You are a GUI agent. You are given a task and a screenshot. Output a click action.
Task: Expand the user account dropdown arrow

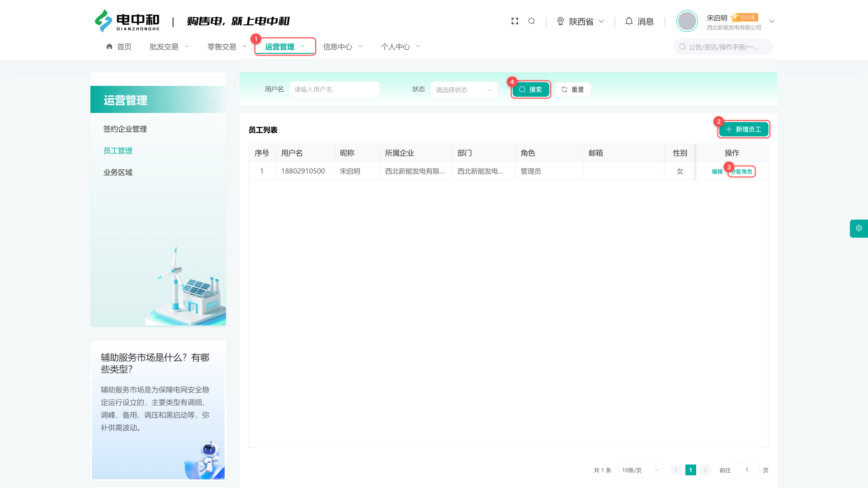coord(772,21)
